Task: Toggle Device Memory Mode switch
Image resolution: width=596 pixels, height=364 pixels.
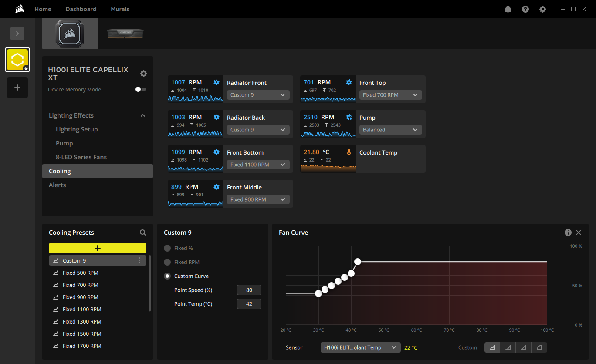Action: click(141, 89)
